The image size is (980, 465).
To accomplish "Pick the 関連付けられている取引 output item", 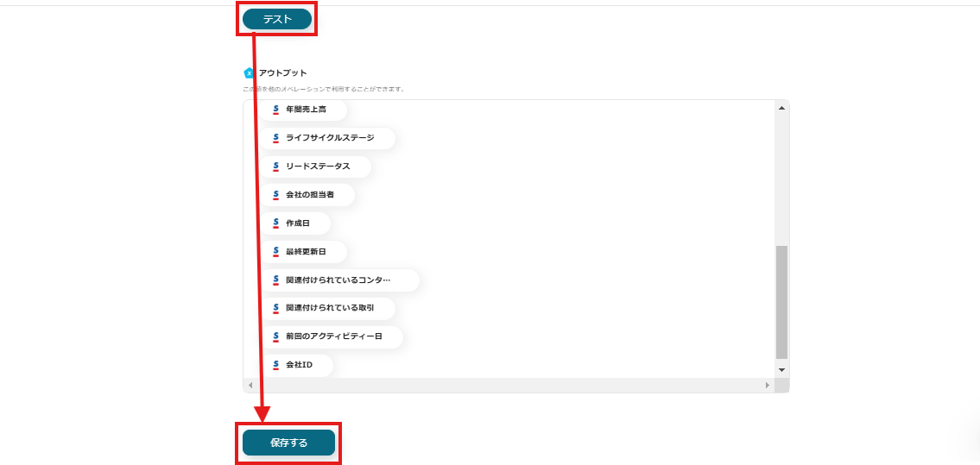I will (x=329, y=308).
